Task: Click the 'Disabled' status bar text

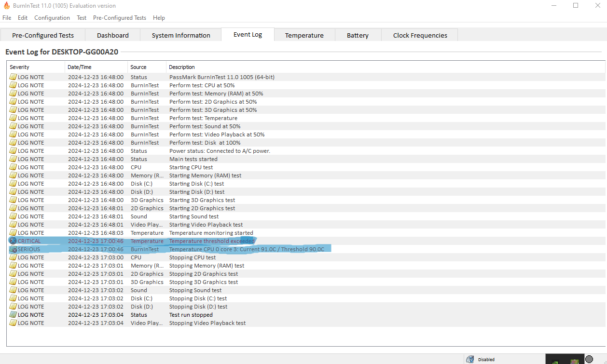Action: click(486, 360)
